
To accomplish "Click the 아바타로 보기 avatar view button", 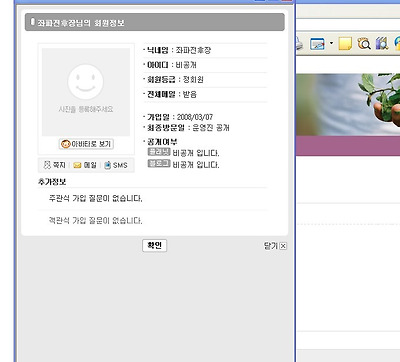I will pyautogui.click(x=86, y=144).
